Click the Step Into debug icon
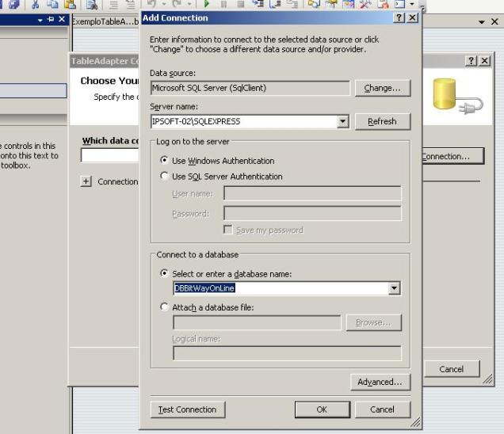 point(258,4)
